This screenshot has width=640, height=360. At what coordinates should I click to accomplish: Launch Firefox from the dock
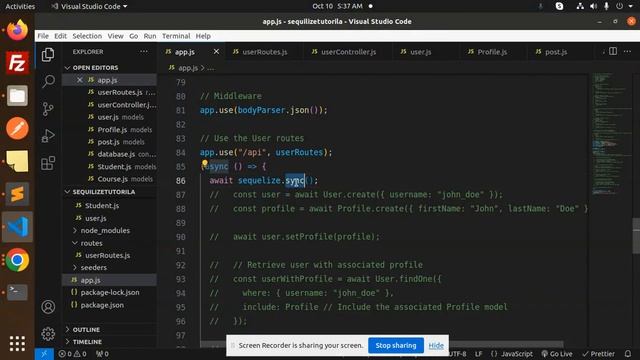click(17, 30)
